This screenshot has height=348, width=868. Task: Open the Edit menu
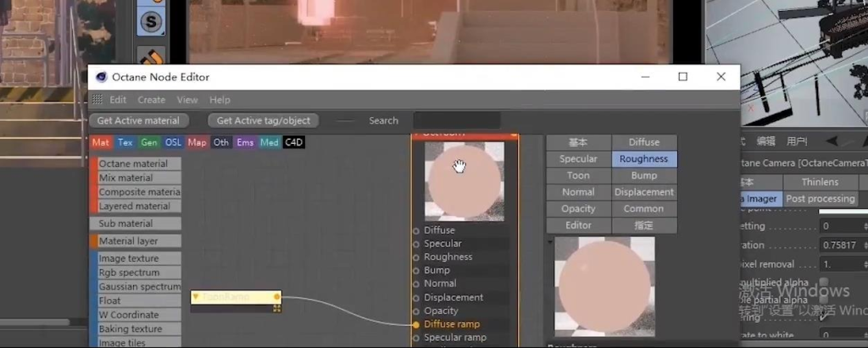(x=118, y=100)
